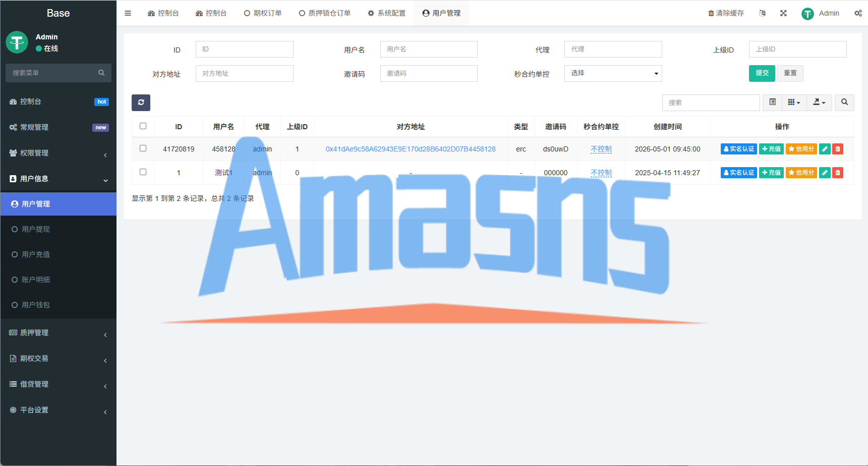Expand the 借贷管理 sidebar menu

coord(59,384)
